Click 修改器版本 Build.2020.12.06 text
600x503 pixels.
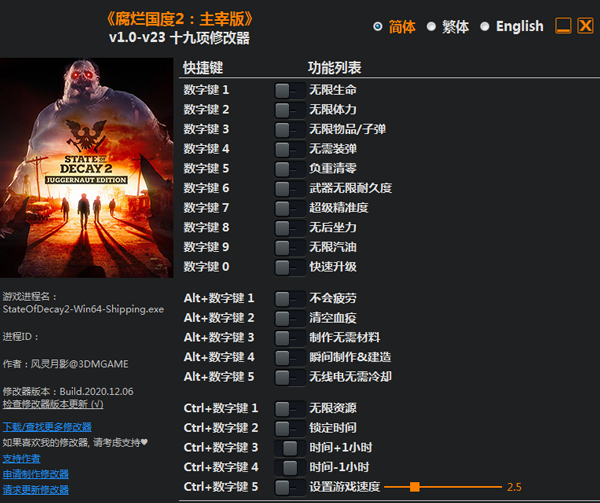click(x=68, y=392)
